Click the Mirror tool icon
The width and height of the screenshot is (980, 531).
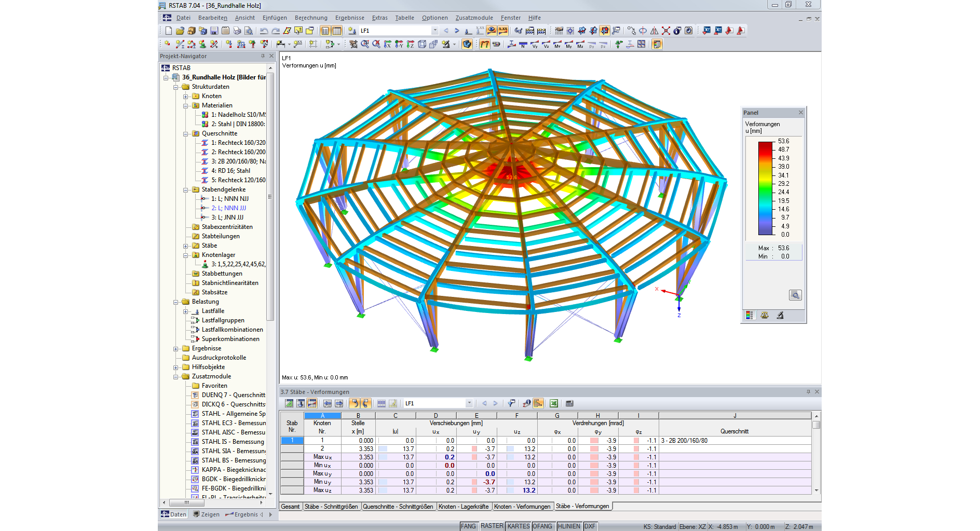point(655,31)
